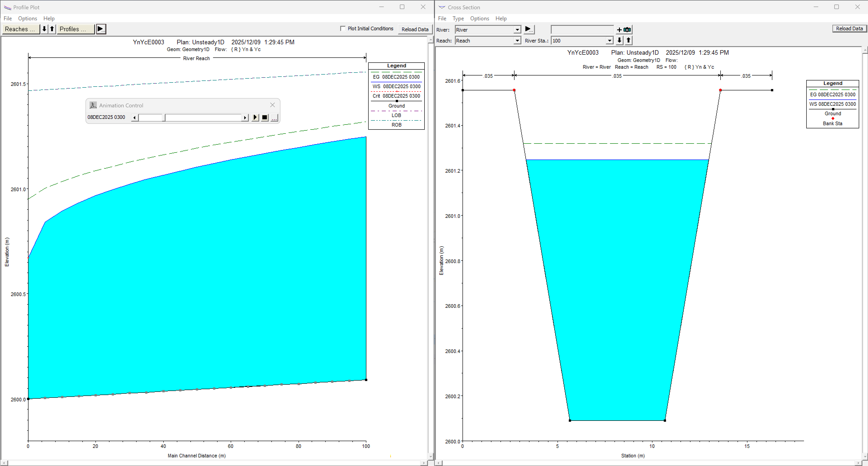Click the Profile Plot window title icon

(x=7, y=7)
